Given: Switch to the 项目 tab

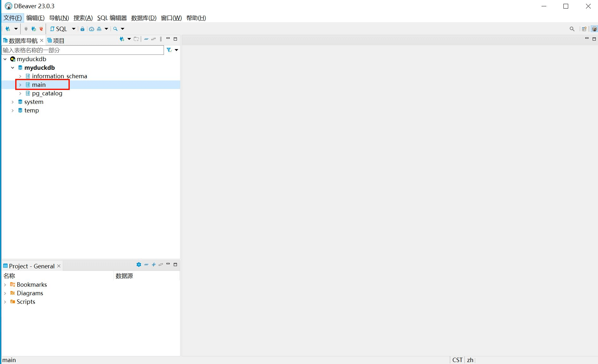Looking at the screenshot, I should pos(56,41).
